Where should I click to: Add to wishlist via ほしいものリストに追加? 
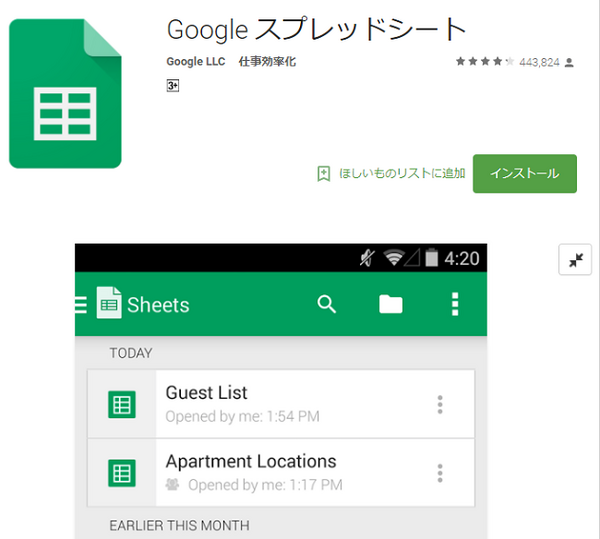402,174
